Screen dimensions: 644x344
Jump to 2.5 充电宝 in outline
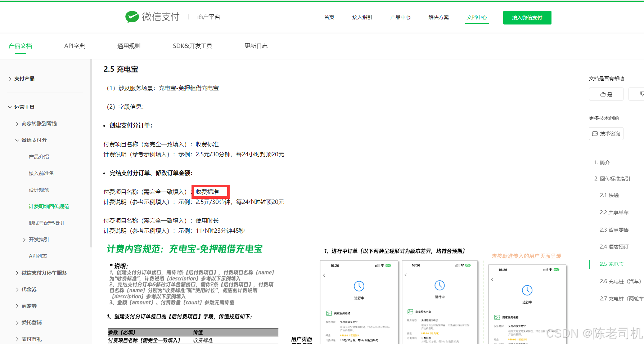[x=612, y=264]
